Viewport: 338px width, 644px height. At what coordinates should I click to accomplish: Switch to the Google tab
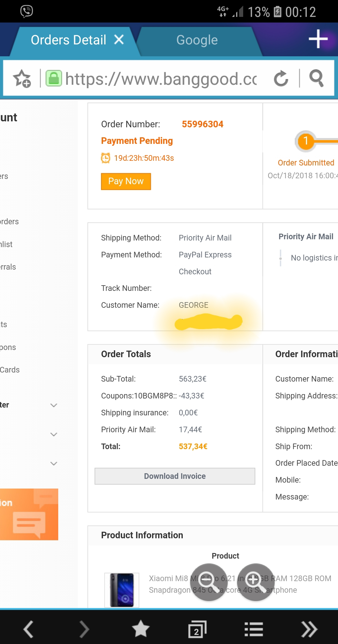(197, 40)
